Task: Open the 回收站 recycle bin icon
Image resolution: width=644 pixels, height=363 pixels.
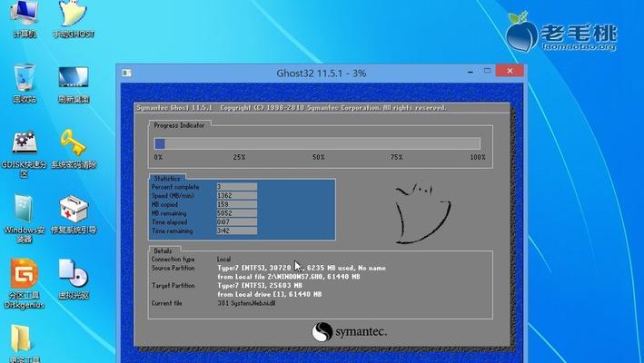Action: click(x=25, y=82)
